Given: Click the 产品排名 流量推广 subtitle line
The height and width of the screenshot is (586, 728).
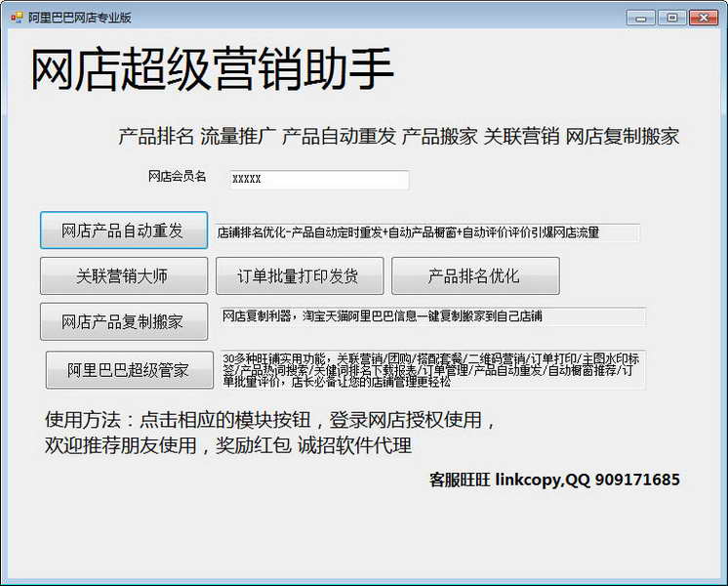Looking at the screenshot, I should [x=398, y=136].
